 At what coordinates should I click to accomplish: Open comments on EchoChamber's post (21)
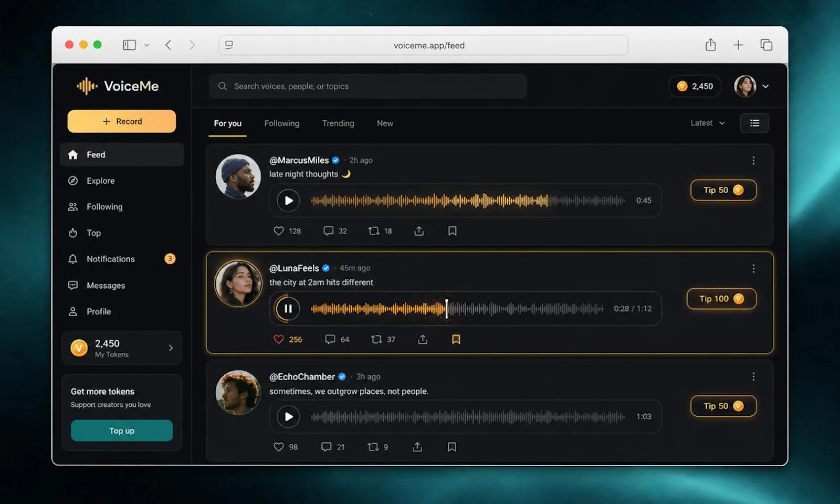pos(326,447)
